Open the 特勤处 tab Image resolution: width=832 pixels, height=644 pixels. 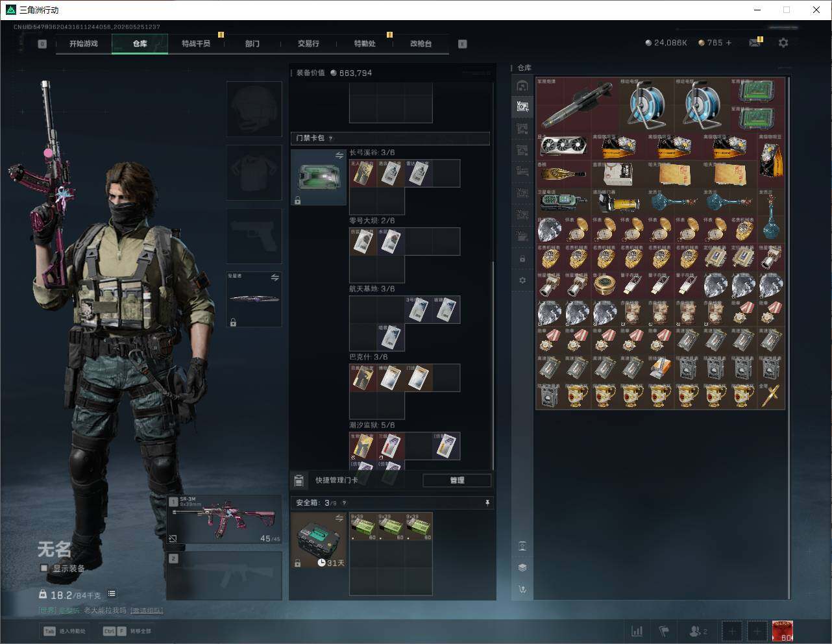pyautogui.click(x=365, y=43)
